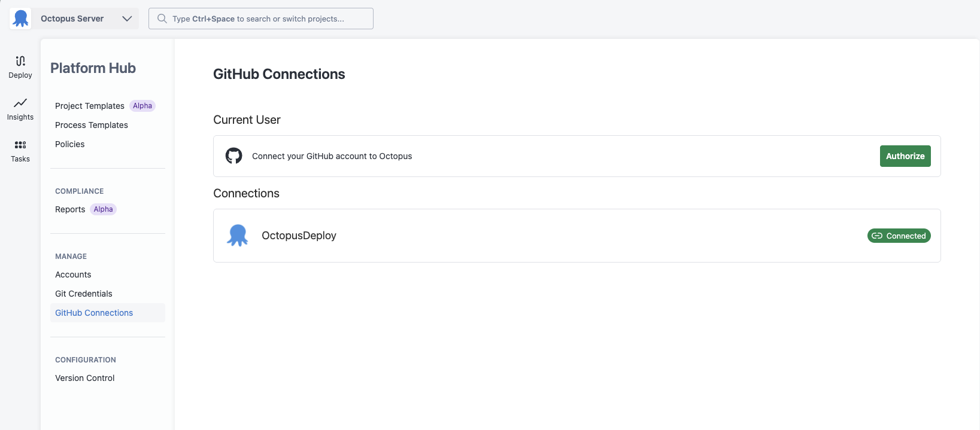Open compliance Reports page
Screen dimensions: 980x430
(x=70, y=209)
